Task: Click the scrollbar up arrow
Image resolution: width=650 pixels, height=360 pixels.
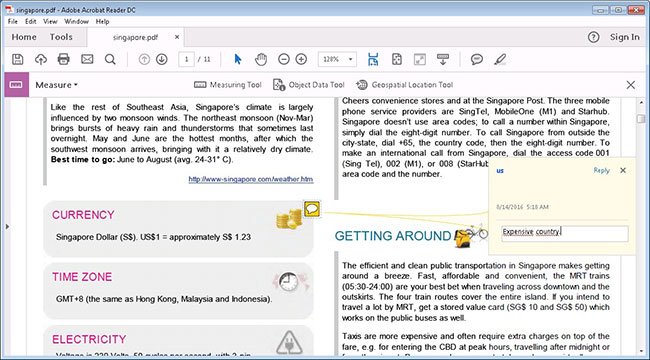Action: point(641,102)
